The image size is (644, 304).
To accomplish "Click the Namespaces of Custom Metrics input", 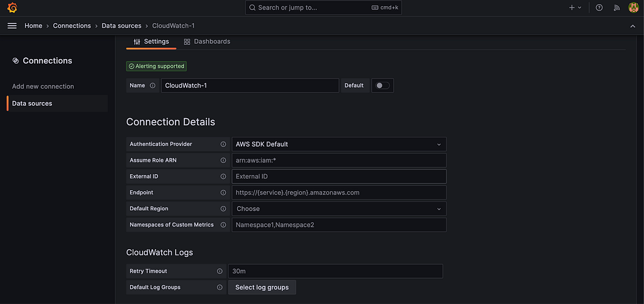I will coord(339,225).
